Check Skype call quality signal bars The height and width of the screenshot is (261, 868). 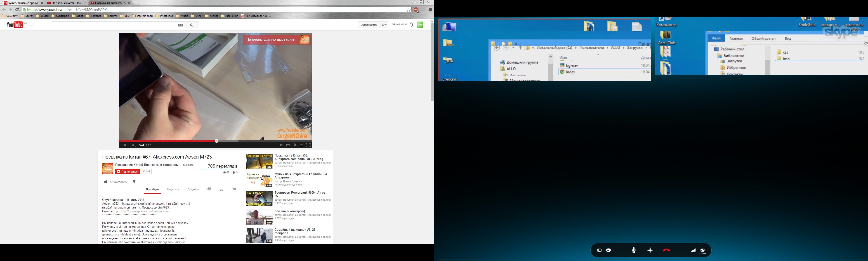tap(693, 250)
